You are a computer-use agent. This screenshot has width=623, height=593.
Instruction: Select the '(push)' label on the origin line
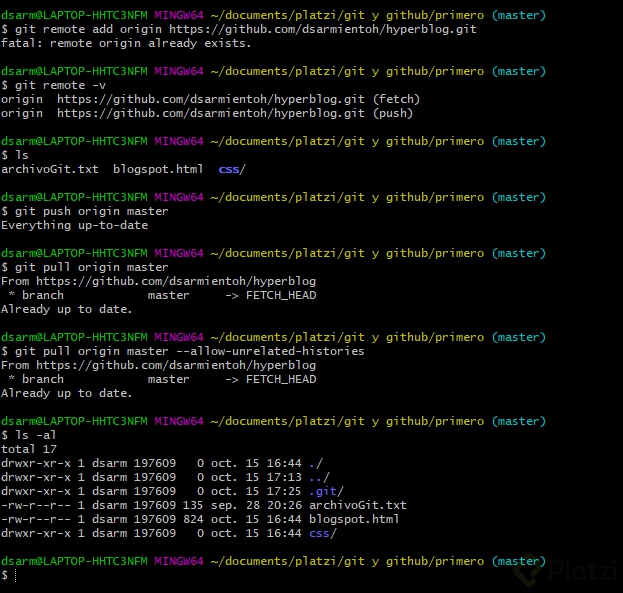[393, 113]
